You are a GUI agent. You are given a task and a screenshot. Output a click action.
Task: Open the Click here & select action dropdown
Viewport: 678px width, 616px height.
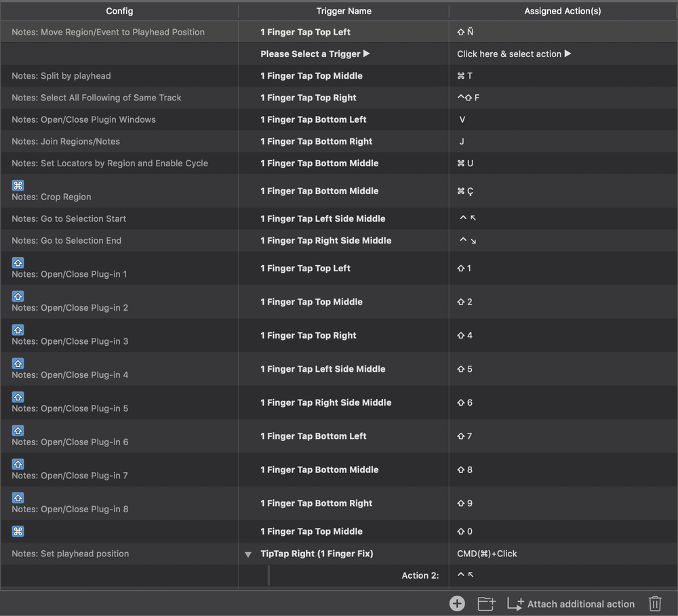[x=514, y=54]
